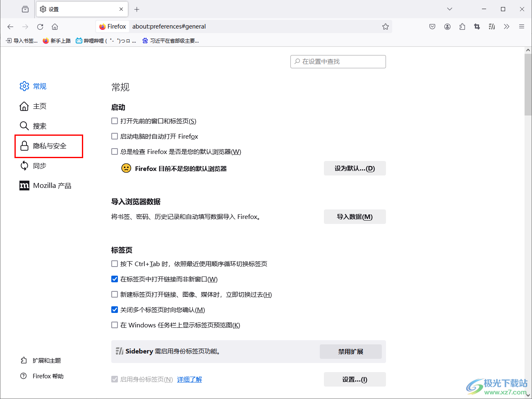This screenshot has height=399, width=532.
Task: Select the 搜索 settings category
Action: tap(33, 126)
